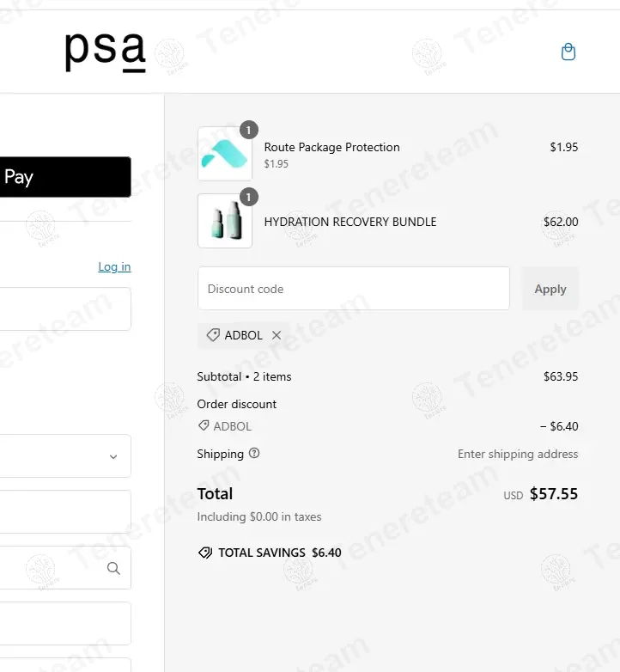620x672 pixels.
Task: Click the Route Package Protection thumbnail
Action: coord(224,154)
